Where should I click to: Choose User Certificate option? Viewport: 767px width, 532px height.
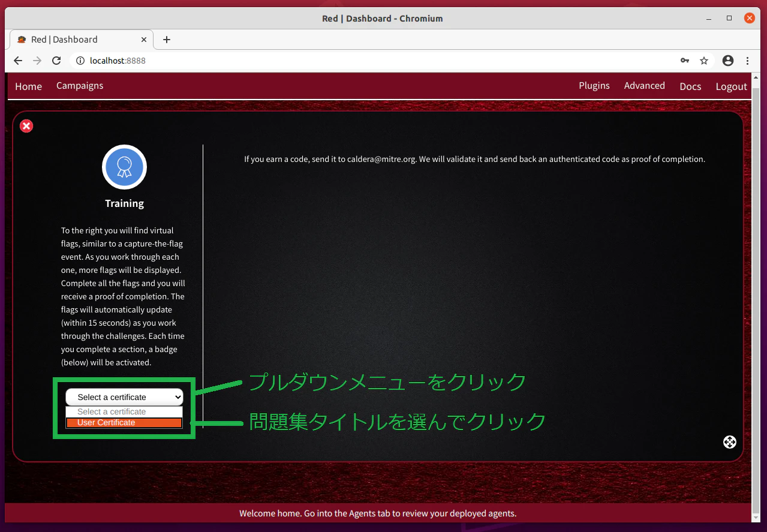[124, 422]
